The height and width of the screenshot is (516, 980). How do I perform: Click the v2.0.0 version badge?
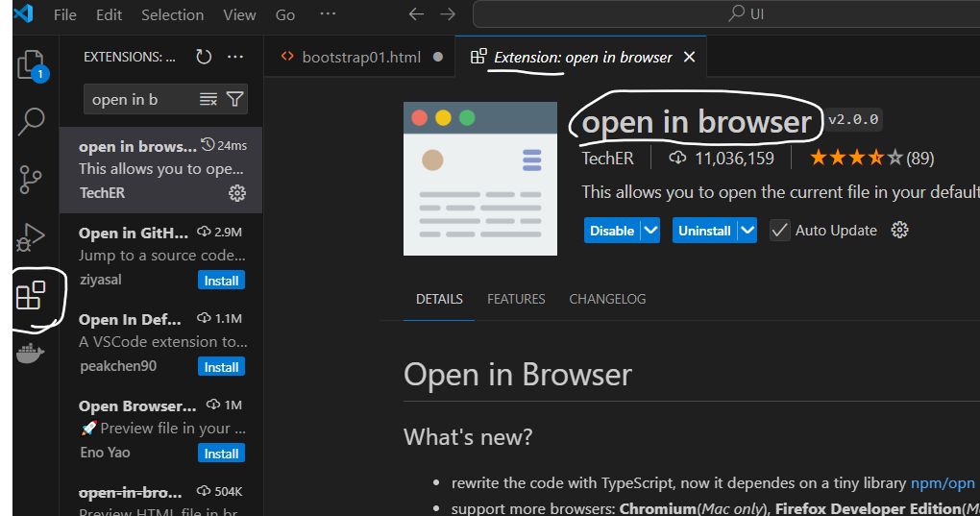pyautogui.click(x=853, y=119)
